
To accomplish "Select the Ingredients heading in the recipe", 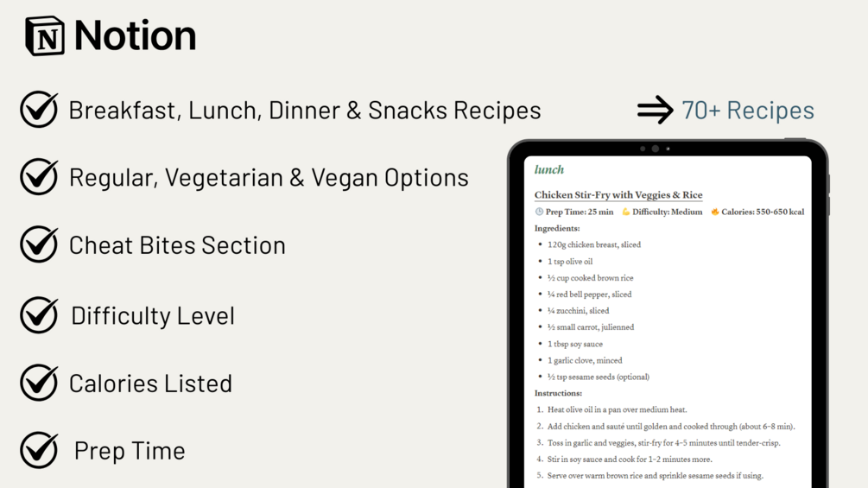I will pyautogui.click(x=557, y=228).
